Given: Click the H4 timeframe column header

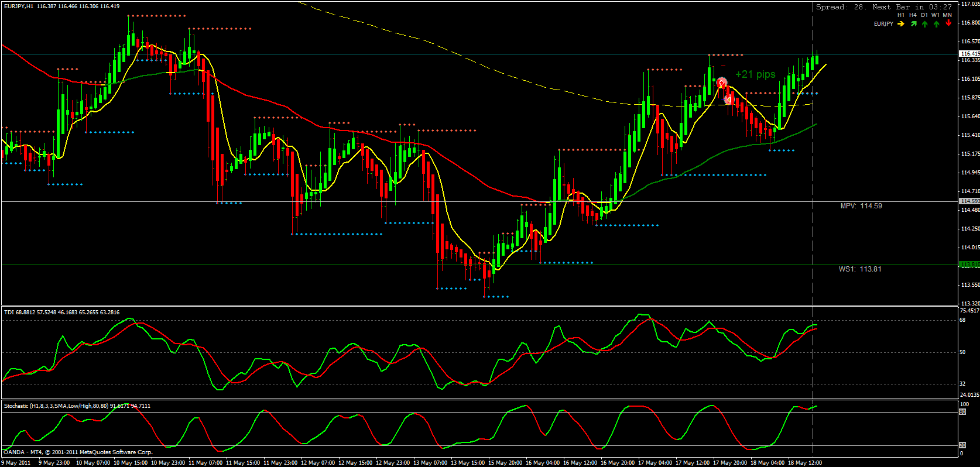Looking at the screenshot, I should click(x=913, y=15).
